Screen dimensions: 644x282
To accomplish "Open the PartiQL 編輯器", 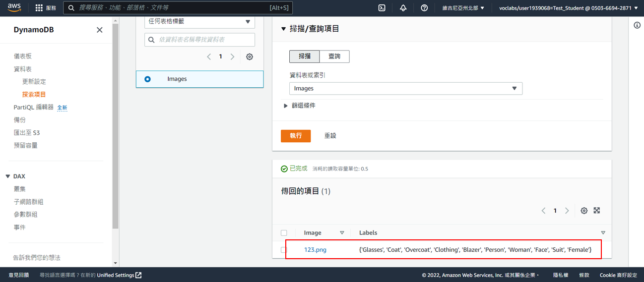I will pos(33,107).
